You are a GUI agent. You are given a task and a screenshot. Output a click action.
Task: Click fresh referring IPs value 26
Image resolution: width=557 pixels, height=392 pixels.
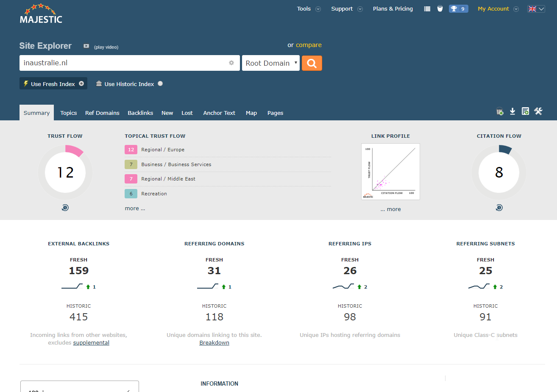(x=350, y=270)
